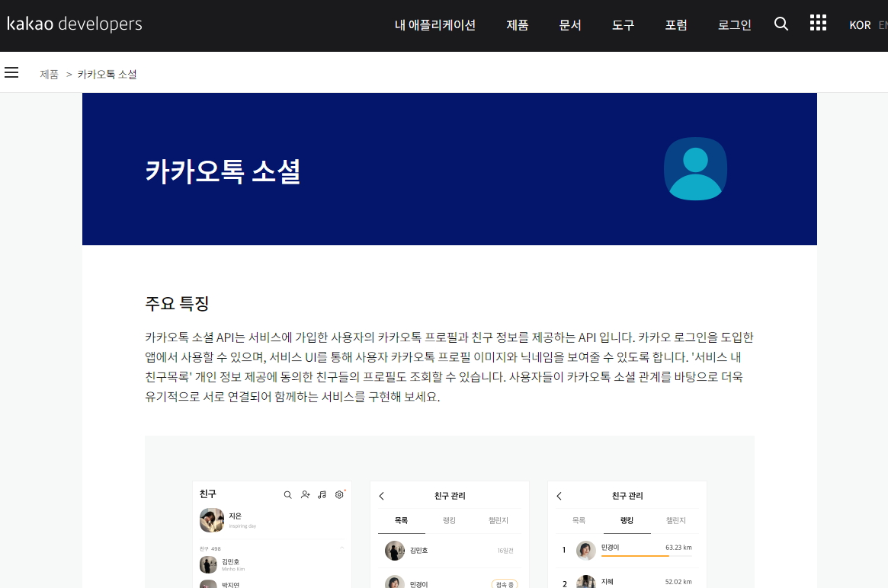Image resolution: width=888 pixels, height=588 pixels.
Task: Select the active 랭킹 tab with underline
Action: 627,521
